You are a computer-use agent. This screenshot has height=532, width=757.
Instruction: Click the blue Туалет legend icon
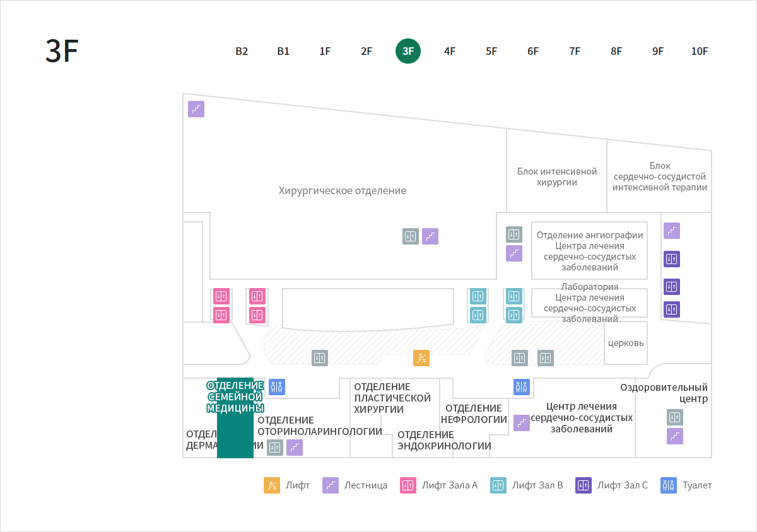[669, 485]
